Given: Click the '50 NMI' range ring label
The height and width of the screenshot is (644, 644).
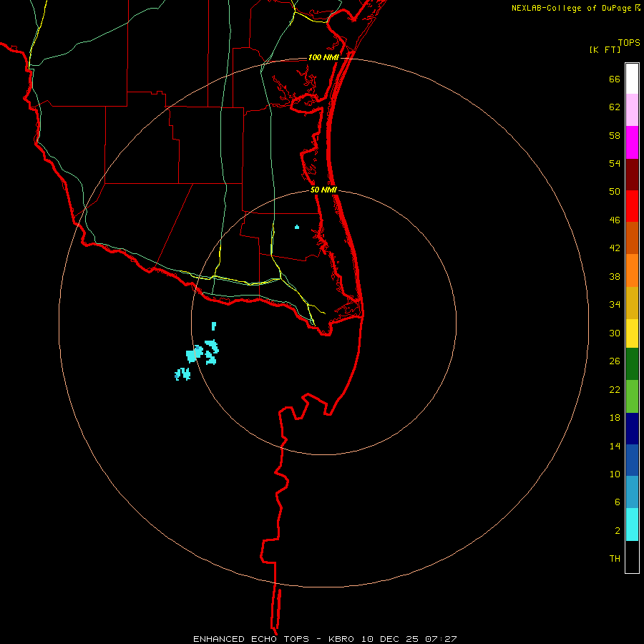Looking at the screenshot, I should click(x=323, y=190).
